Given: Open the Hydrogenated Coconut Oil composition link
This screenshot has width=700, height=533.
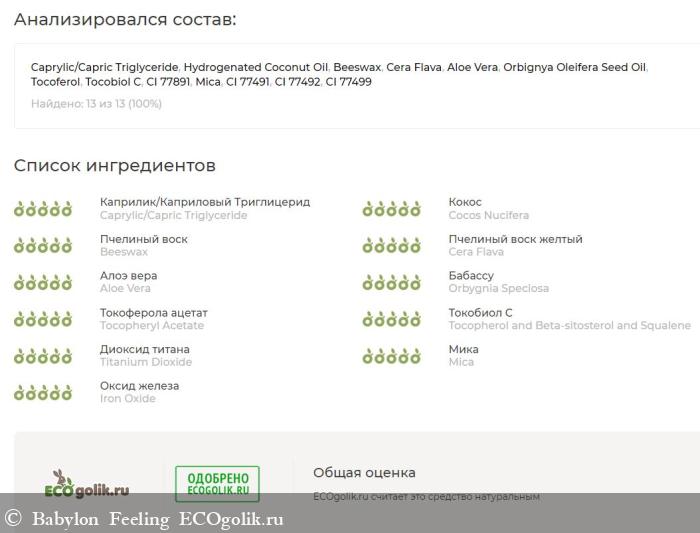Looking at the screenshot, I should (255, 68).
